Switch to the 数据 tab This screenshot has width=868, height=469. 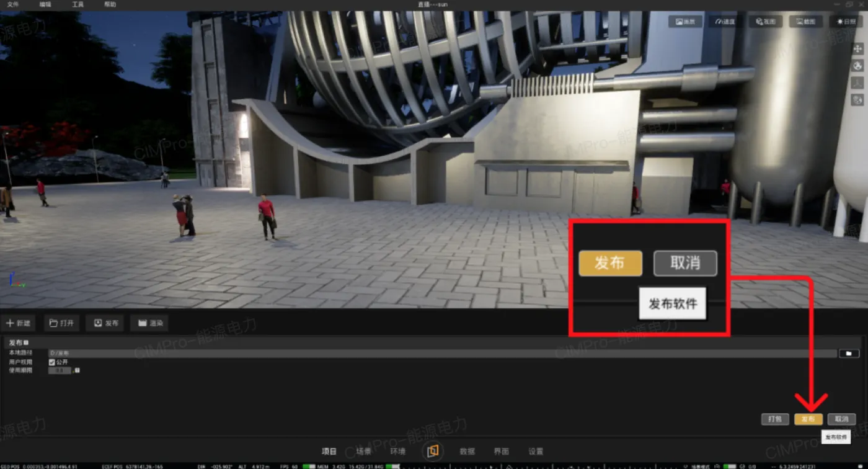click(467, 452)
